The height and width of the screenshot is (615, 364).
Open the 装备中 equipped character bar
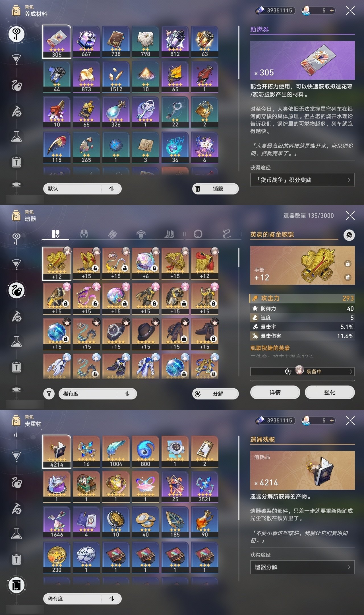[x=302, y=372]
